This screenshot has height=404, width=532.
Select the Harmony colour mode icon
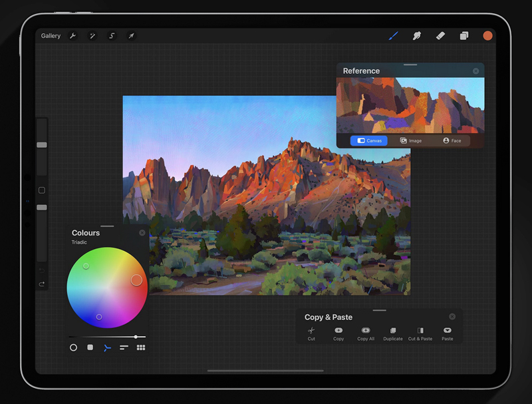(x=107, y=348)
